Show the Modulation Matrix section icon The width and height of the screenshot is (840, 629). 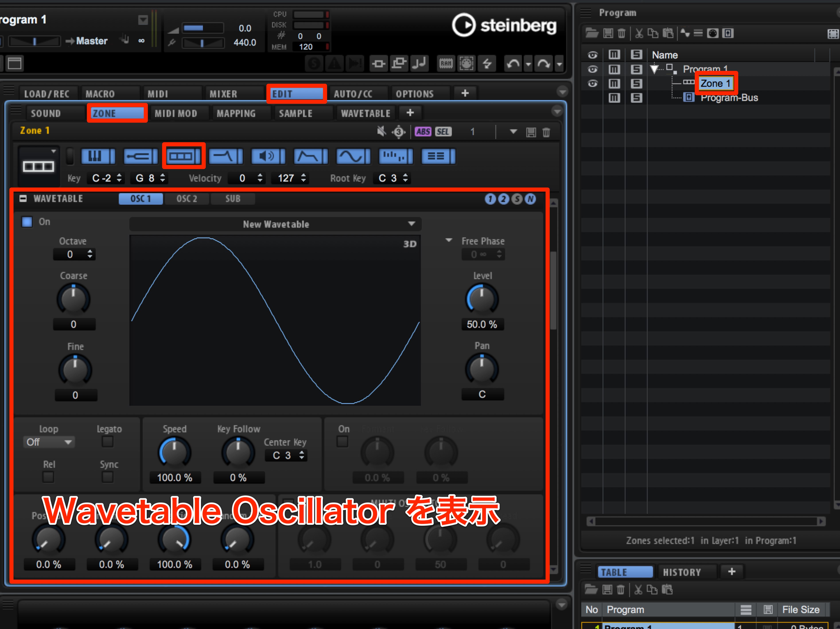coord(439,156)
